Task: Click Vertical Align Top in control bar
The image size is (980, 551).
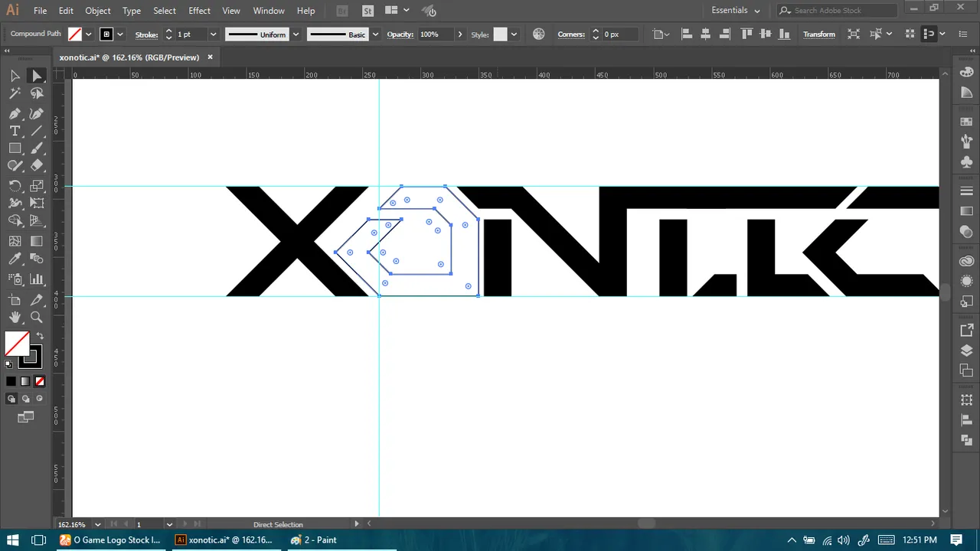Action: click(746, 34)
